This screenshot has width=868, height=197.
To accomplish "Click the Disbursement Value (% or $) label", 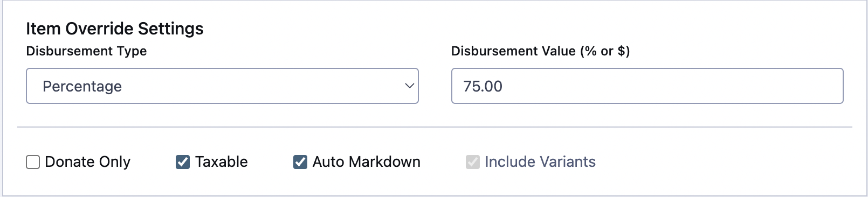I will (x=541, y=51).
